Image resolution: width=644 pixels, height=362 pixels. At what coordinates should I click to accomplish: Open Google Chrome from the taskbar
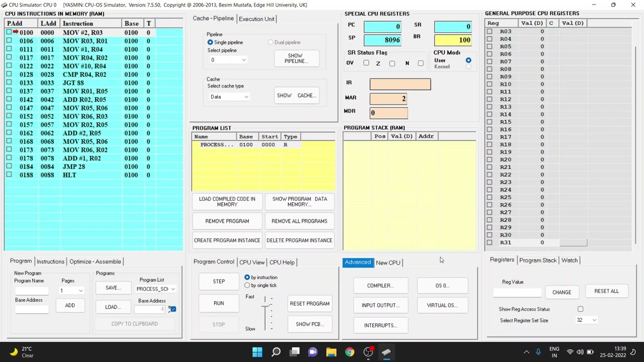click(350, 352)
